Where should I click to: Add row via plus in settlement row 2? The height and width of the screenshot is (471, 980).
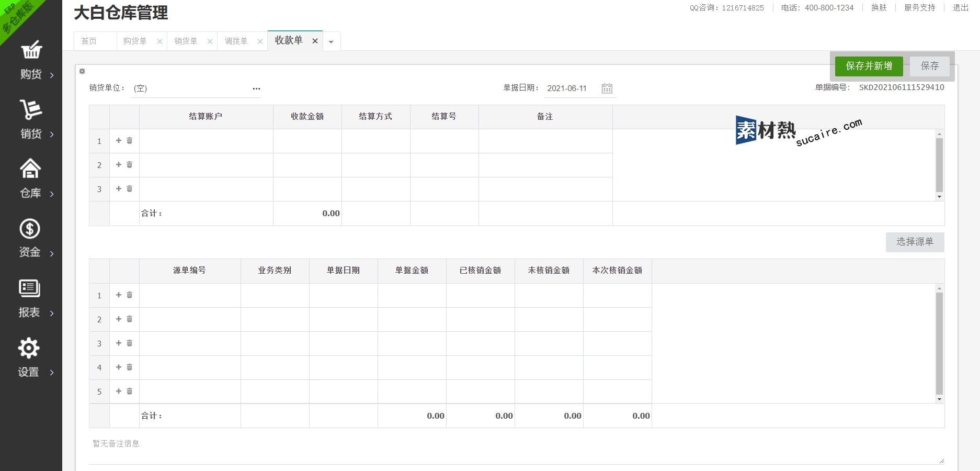pyautogui.click(x=119, y=164)
